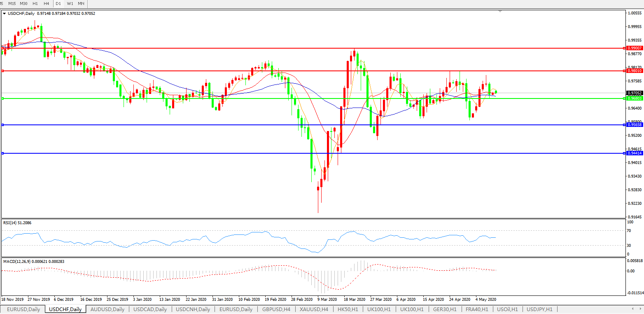
Task: Toggle the W1 weekly timeframe
Action: [70, 3]
